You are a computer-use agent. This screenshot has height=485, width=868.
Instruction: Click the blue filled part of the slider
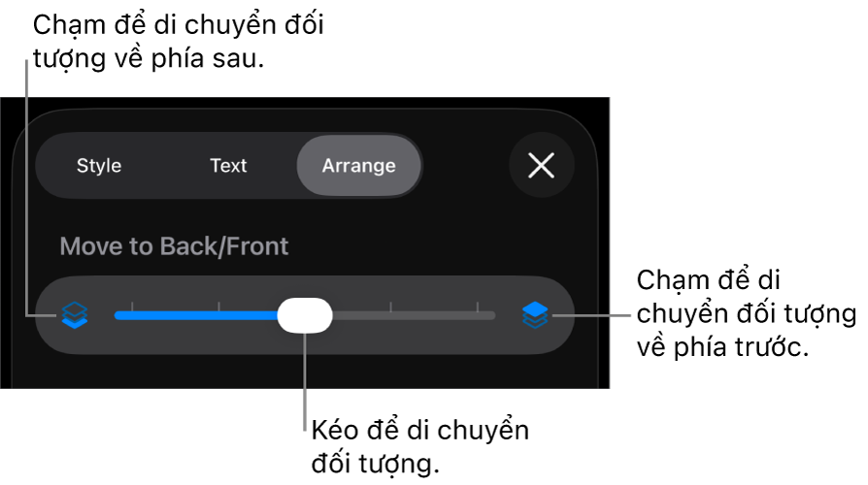(x=194, y=315)
